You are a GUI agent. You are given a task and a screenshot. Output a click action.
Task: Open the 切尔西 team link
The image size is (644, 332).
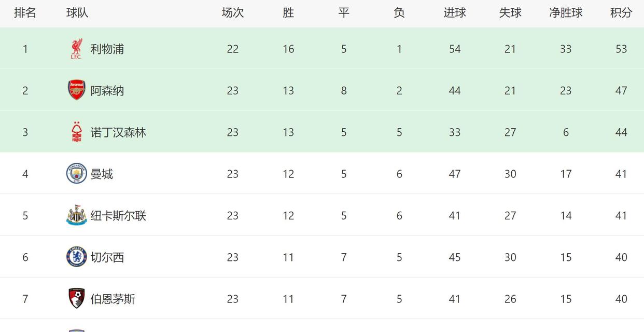click(x=107, y=257)
